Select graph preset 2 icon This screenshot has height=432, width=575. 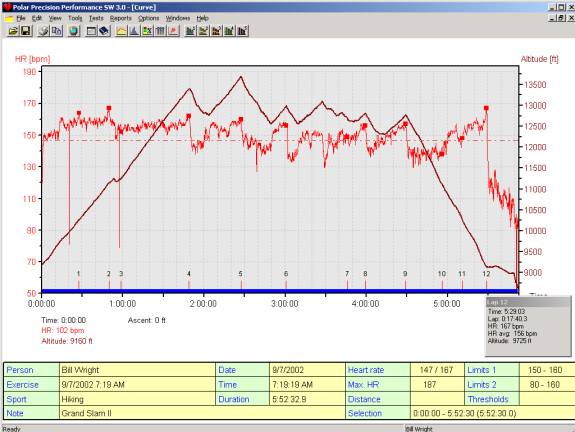(203, 31)
